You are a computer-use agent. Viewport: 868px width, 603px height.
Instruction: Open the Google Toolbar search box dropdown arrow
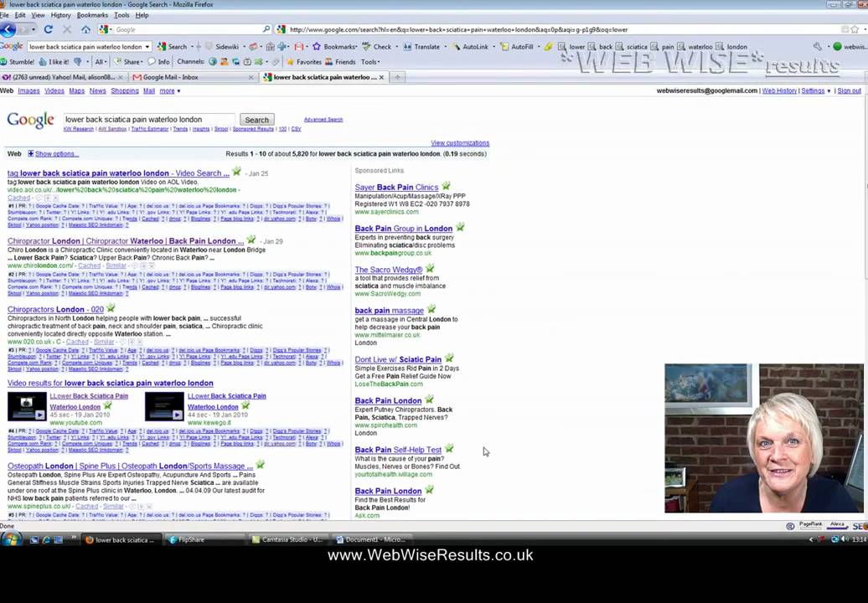coord(147,47)
